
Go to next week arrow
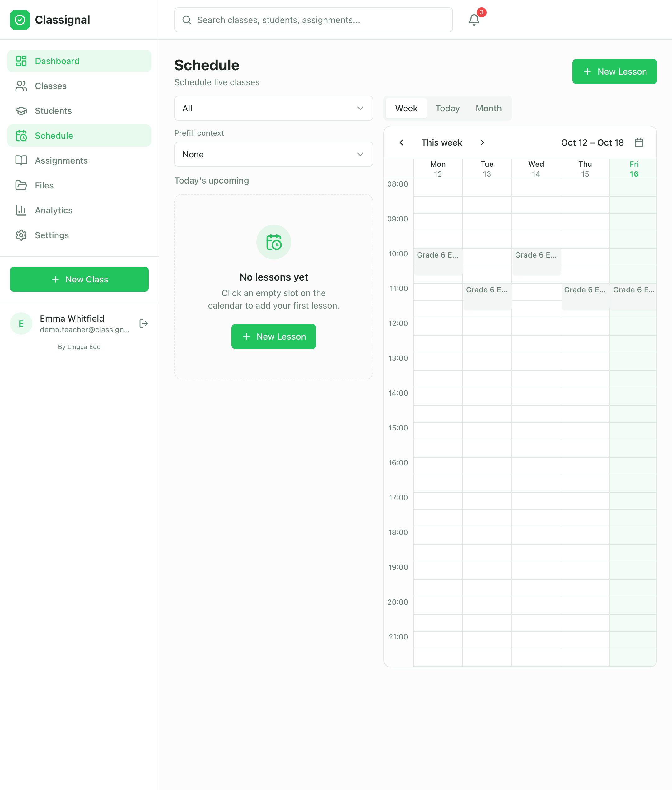tap(482, 142)
